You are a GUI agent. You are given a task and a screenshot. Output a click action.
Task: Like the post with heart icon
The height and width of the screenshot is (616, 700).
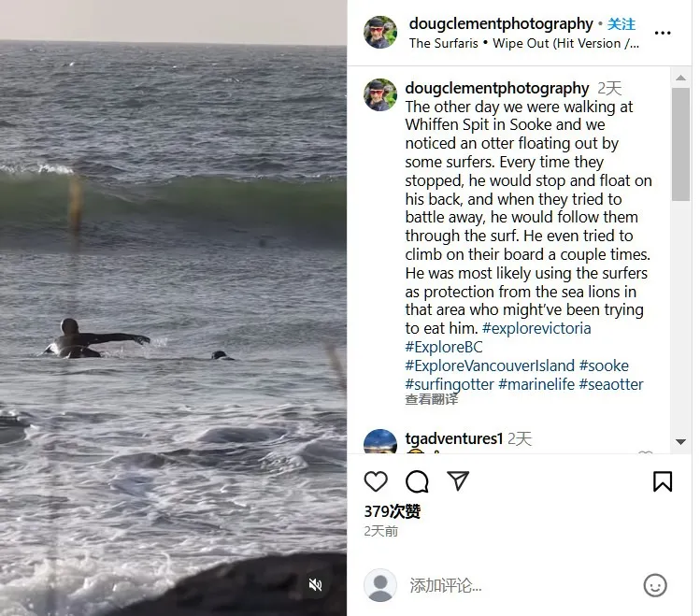click(376, 481)
